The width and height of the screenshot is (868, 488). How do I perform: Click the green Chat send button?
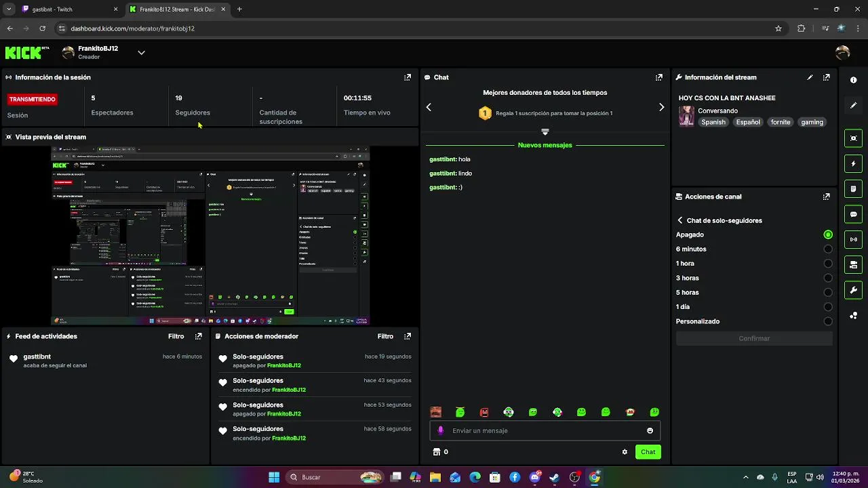[x=648, y=452]
